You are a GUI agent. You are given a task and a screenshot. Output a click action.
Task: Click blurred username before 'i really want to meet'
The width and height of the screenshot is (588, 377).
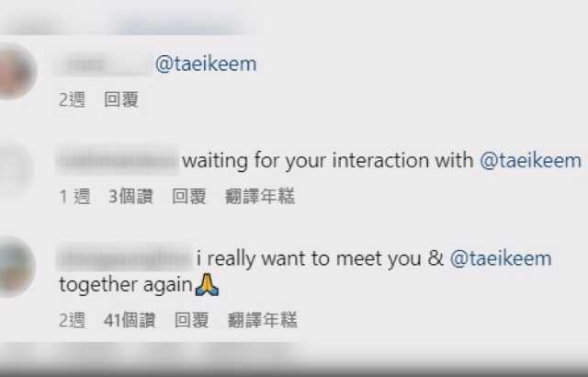(125, 258)
